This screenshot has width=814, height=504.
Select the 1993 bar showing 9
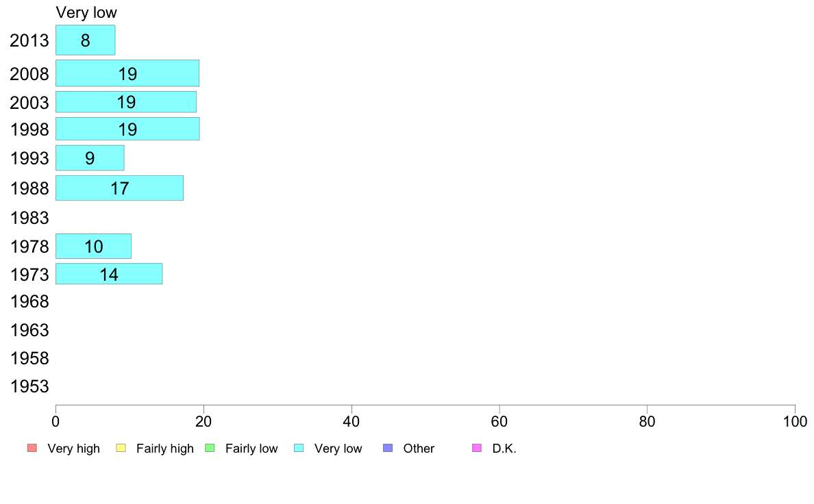point(90,157)
